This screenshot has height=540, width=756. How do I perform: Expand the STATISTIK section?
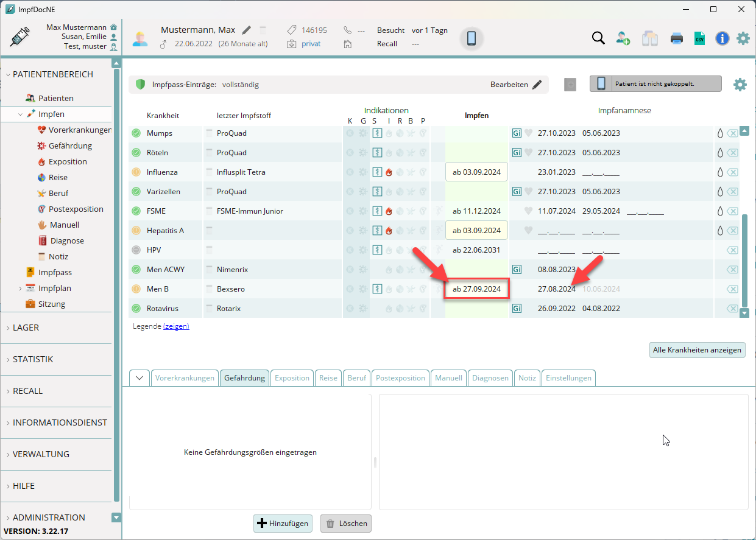(x=8, y=359)
